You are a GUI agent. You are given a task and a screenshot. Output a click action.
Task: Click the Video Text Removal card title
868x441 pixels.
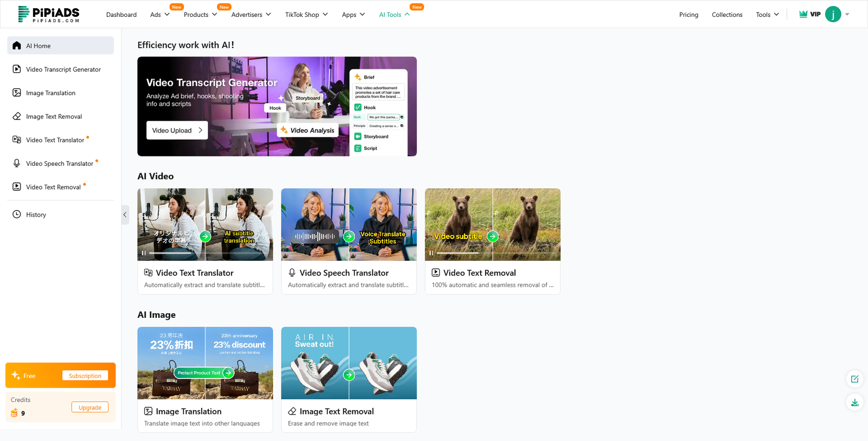pyautogui.click(x=480, y=273)
